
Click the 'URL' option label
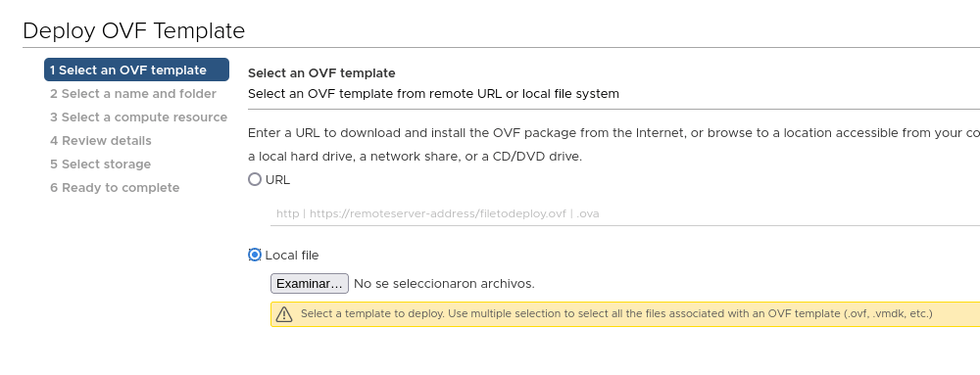pyautogui.click(x=277, y=180)
